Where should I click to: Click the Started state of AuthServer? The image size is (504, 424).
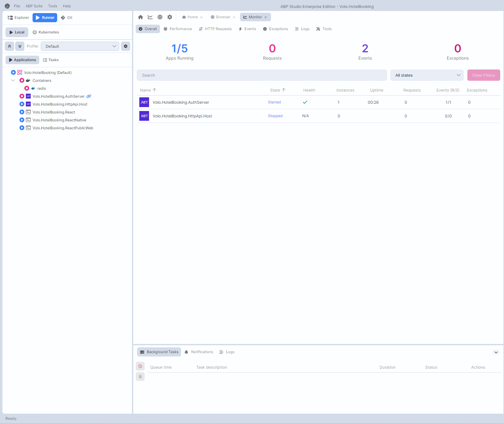pos(274,102)
